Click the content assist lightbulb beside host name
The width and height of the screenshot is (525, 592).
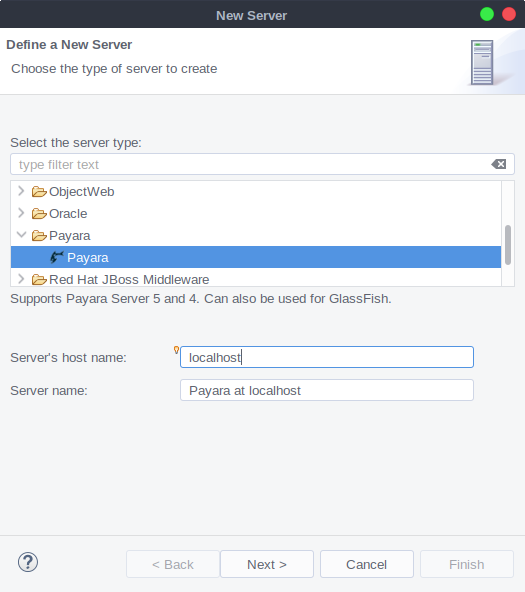[x=176, y=350]
